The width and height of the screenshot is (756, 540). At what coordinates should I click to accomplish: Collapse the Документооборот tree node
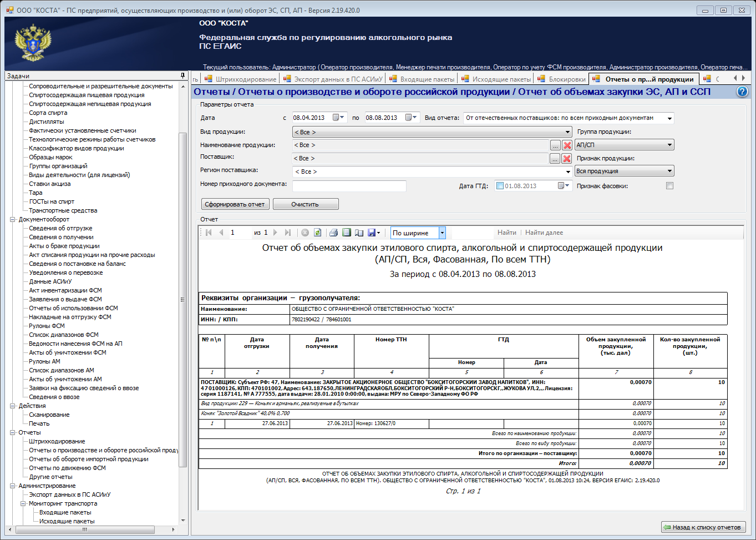click(13, 219)
